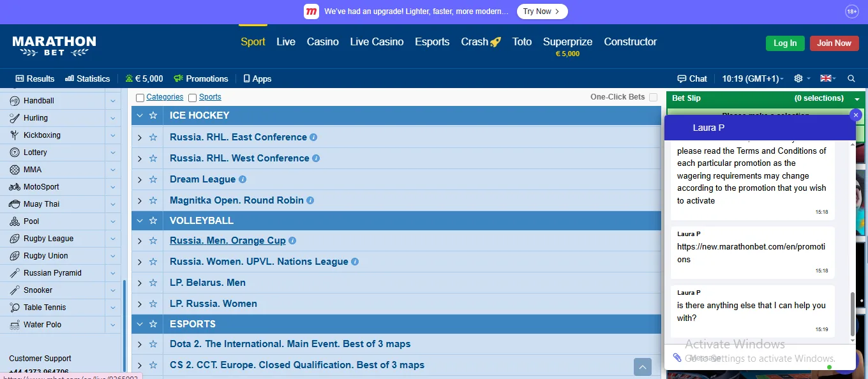This screenshot has width=868, height=379.
Task: Open the settings gear menu
Action: point(798,78)
